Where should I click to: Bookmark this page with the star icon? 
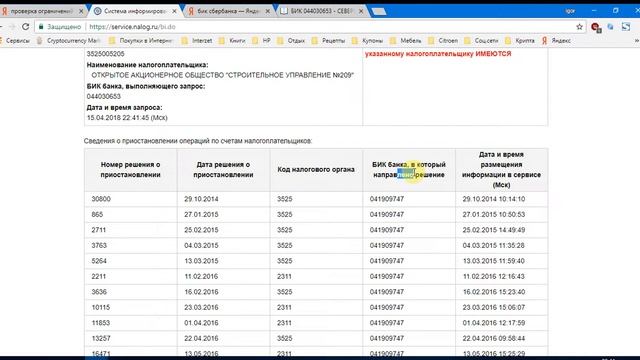click(579, 27)
